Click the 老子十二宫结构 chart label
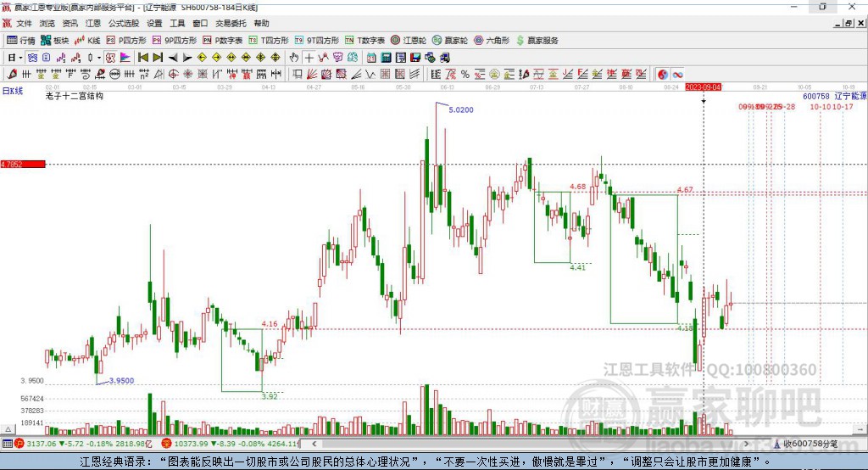The height and width of the screenshot is (470, 868). pos(75,96)
